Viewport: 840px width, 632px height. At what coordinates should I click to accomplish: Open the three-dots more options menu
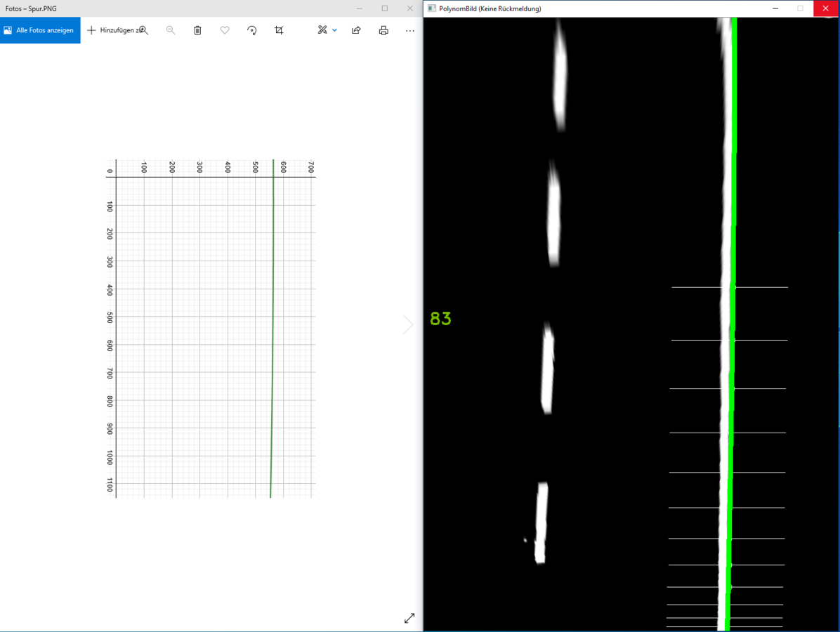point(410,30)
